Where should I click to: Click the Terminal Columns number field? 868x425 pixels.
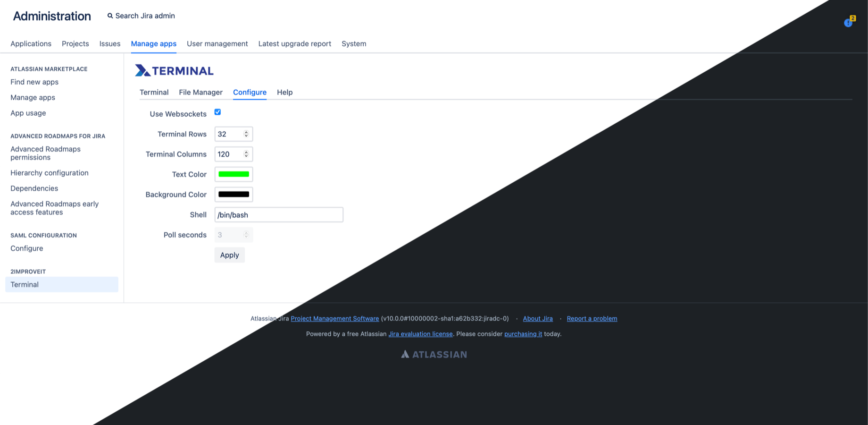(x=234, y=154)
